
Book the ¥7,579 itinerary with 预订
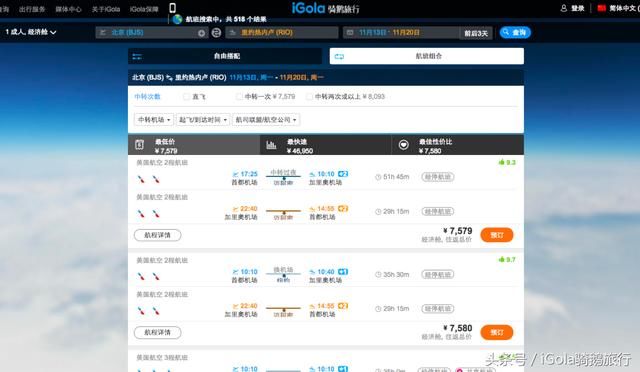(497, 235)
